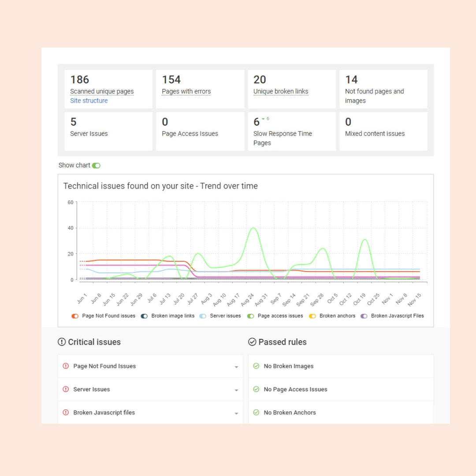Viewport: 476px width, 476px height.
Task: Turn off the Show chart switch
Action: coord(96,165)
